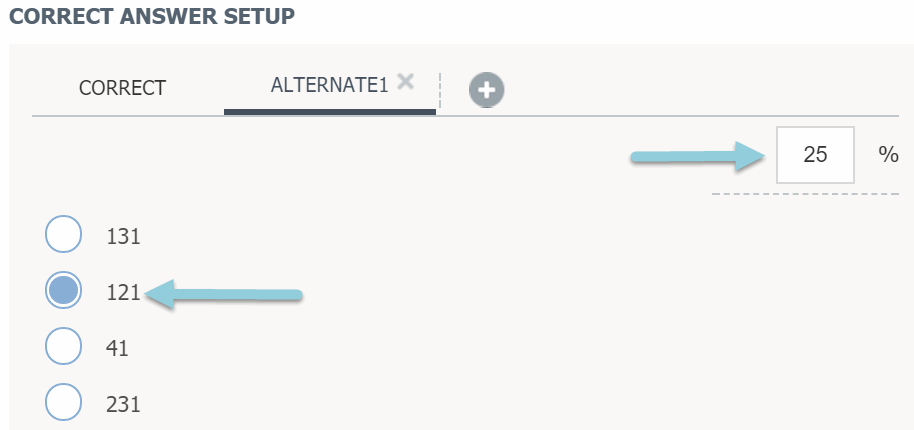
Task: Click the 131 answer label text
Action: (125, 237)
